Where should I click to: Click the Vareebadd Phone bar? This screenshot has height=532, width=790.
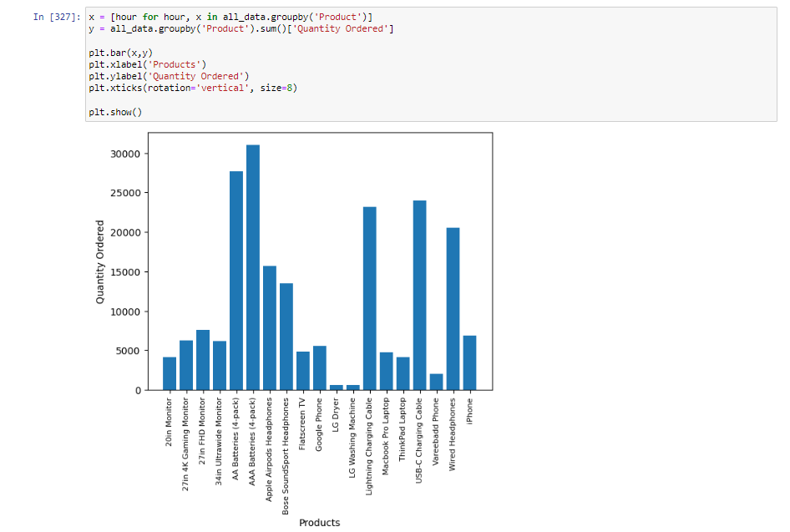click(436, 382)
